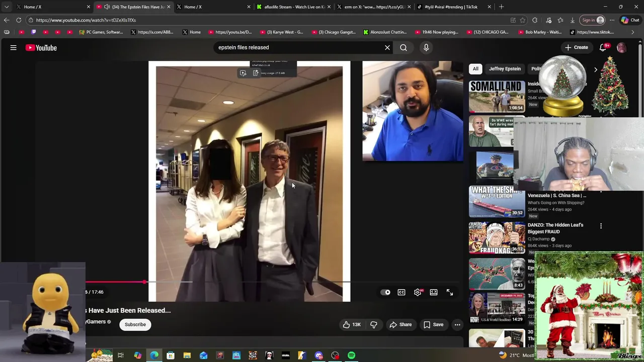Screen dimensions: 644x362
Task: Open browser downloads
Action: pyautogui.click(x=572, y=20)
